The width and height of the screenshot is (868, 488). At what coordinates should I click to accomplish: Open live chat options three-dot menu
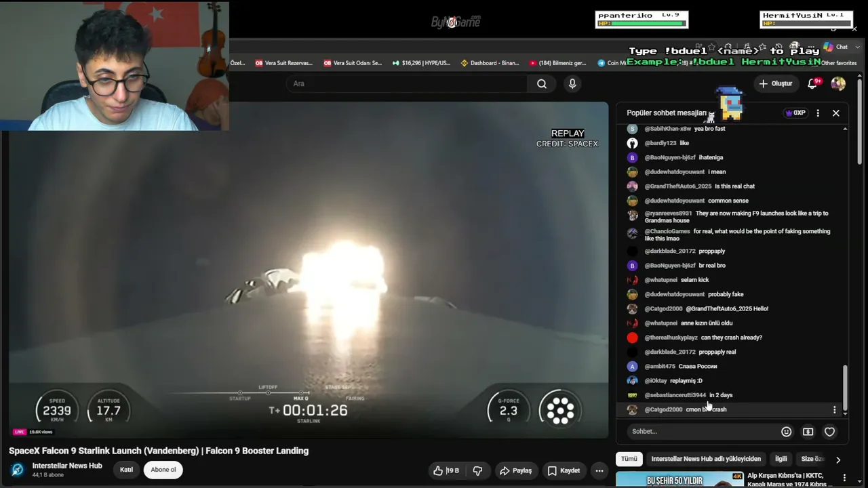(818, 113)
